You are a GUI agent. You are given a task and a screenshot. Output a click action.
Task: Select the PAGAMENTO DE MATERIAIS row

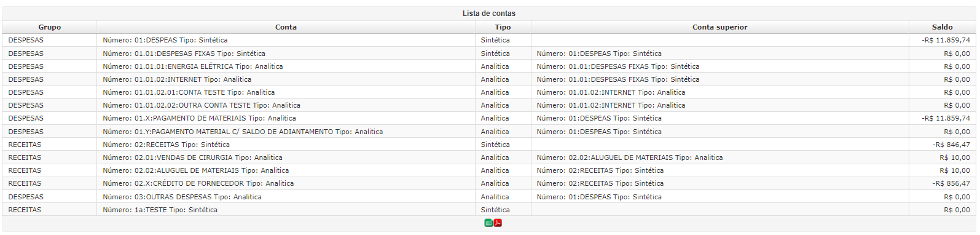click(x=489, y=118)
